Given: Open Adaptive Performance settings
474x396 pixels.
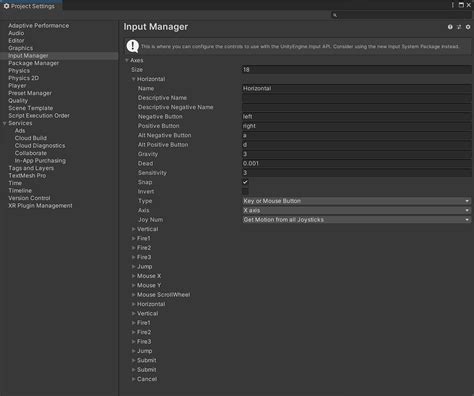Looking at the screenshot, I should (x=39, y=26).
